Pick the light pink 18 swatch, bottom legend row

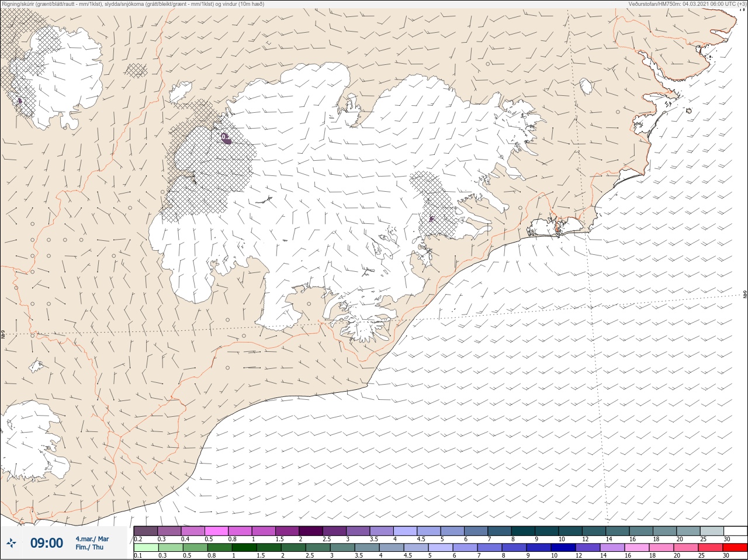[x=662, y=548]
